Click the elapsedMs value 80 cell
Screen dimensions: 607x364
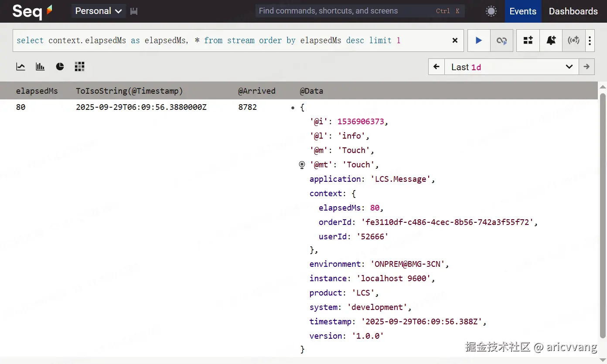coord(20,107)
